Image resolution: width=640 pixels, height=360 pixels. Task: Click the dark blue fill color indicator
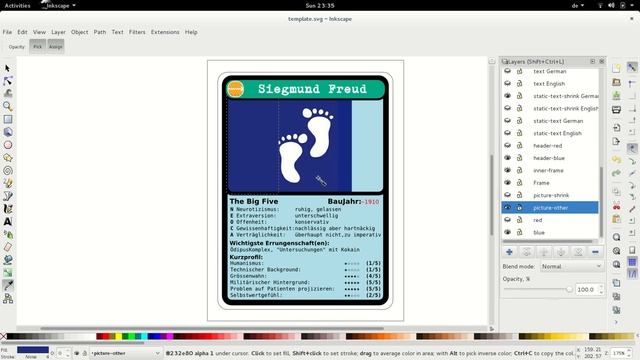click(33, 350)
